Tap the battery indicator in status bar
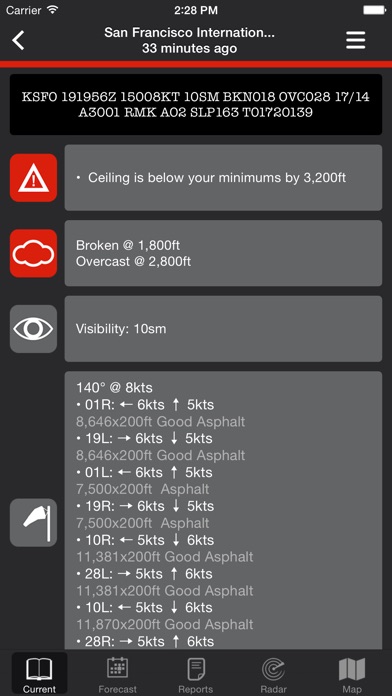 [374, 10]
